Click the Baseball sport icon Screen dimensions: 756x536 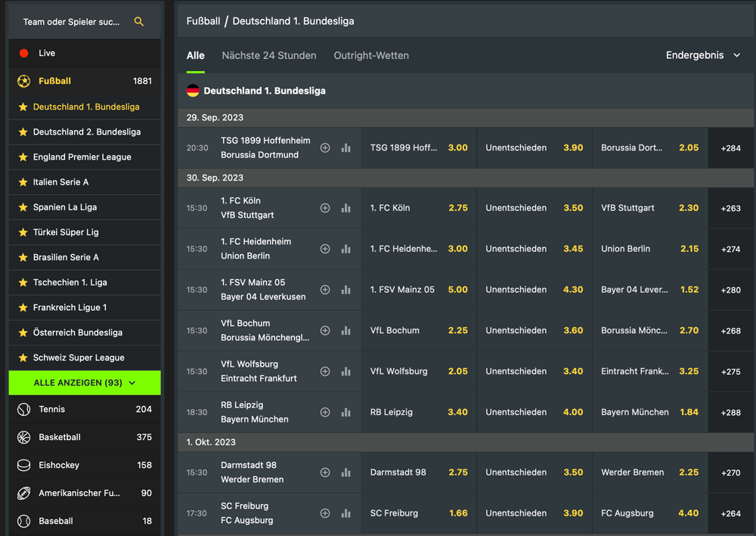(x=23, y=521)
